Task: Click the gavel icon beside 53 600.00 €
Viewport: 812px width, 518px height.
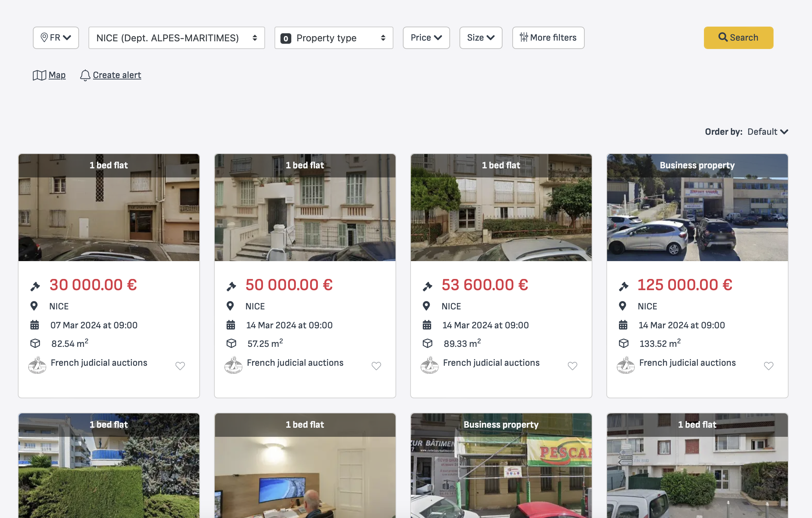Action: tap(427, 286)
